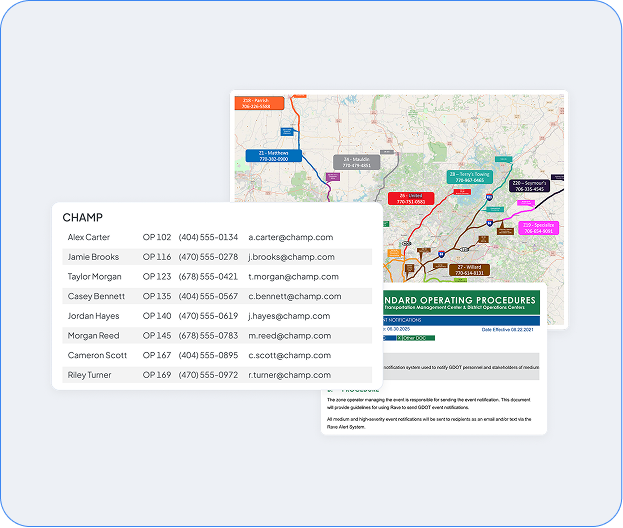This screenshot has width=623, height=528.
Task: Click phone number (404) 555-0895
Action: coord(208,355)
